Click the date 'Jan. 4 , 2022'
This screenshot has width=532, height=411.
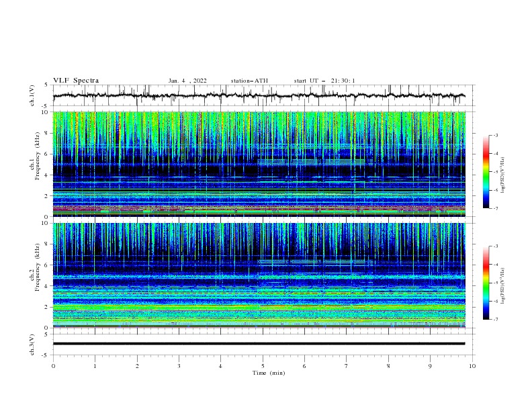[187, 81]
